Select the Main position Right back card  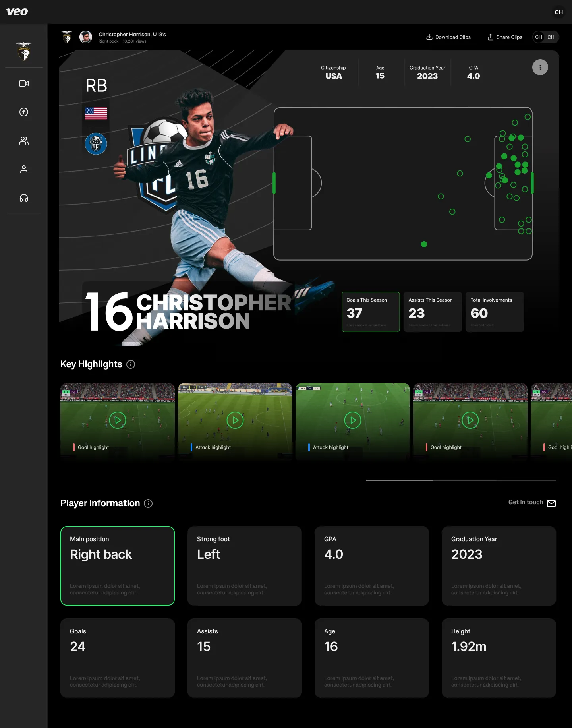[x=118, y=566]
